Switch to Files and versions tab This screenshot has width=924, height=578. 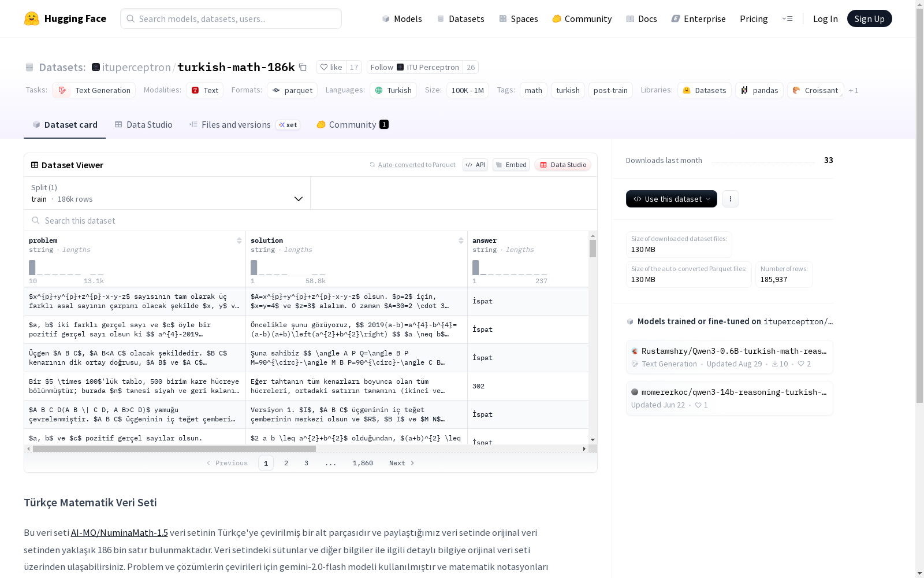click(x=245, y=125)
